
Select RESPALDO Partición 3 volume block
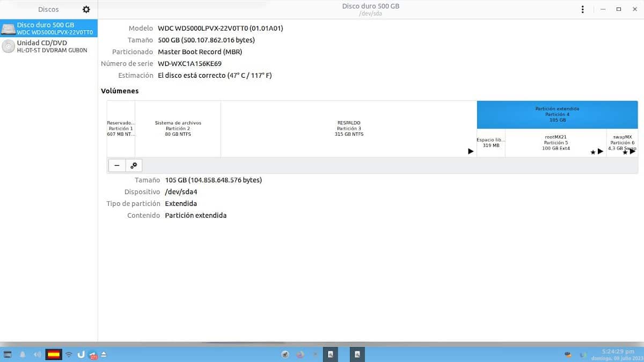[x=349, y=129]
